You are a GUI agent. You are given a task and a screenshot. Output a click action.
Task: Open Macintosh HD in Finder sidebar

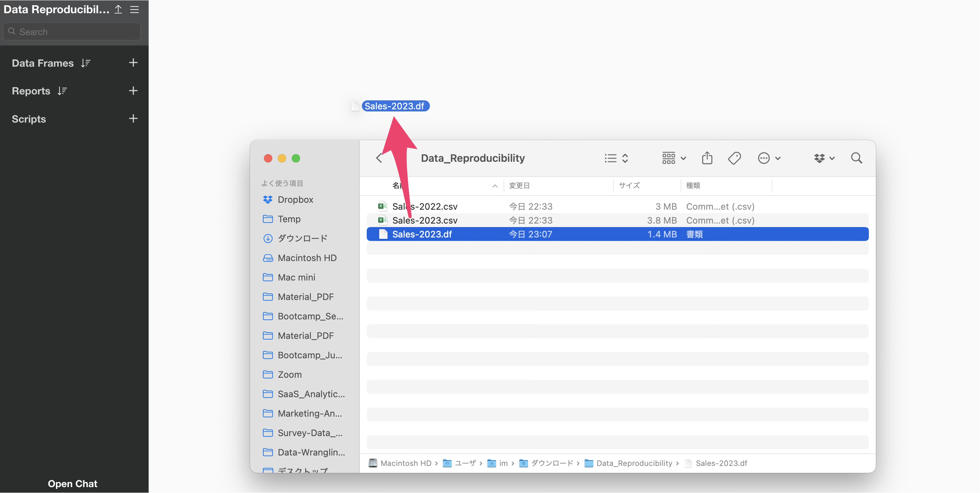307,258
